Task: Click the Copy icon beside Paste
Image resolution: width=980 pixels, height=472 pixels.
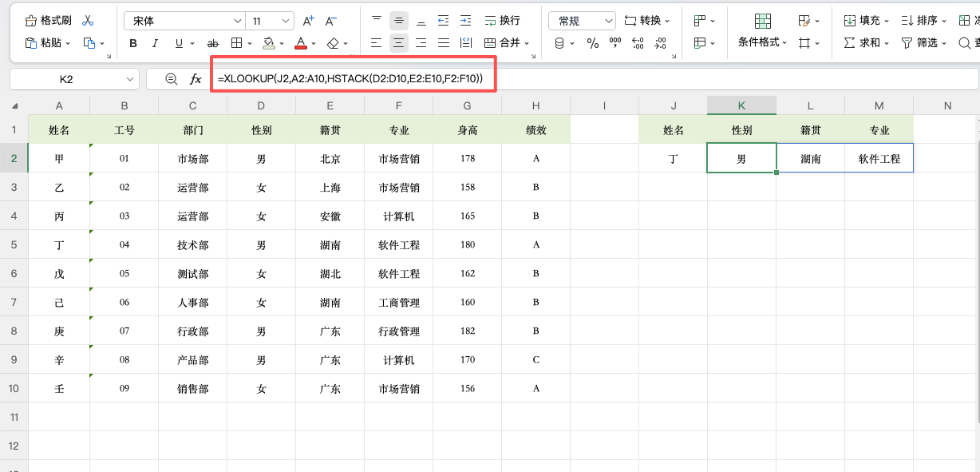Action: 89,43
